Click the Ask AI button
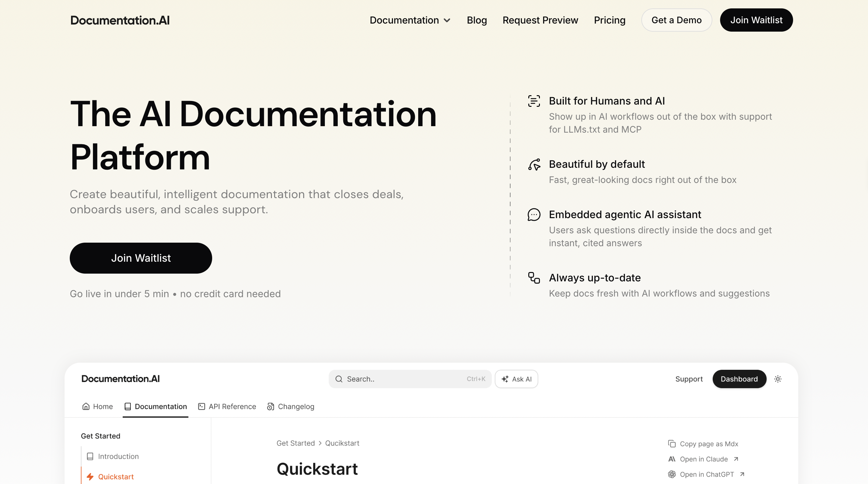The width and height of the screenshot is (868, 484). [x=516, y=379]
